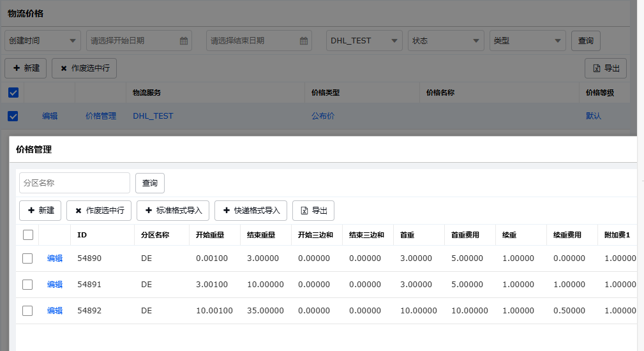Click the ID cell 54891
The height and width of the screenshot is (351, 644).
click(89, 285)
